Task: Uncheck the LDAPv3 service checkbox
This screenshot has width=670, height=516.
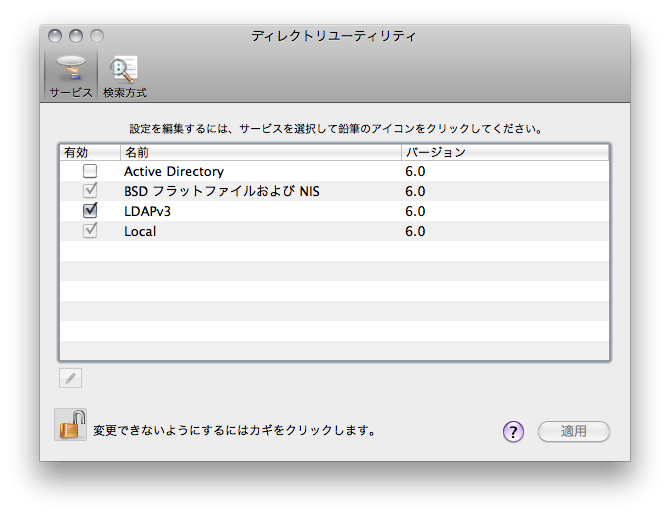Action: tap(91, 211)
